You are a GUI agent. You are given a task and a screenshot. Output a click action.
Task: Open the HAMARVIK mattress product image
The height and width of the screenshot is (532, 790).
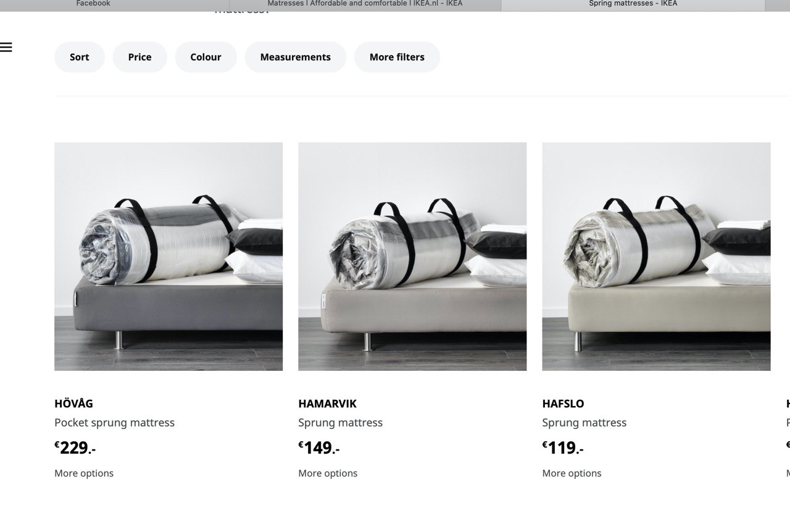coord(412,256)
